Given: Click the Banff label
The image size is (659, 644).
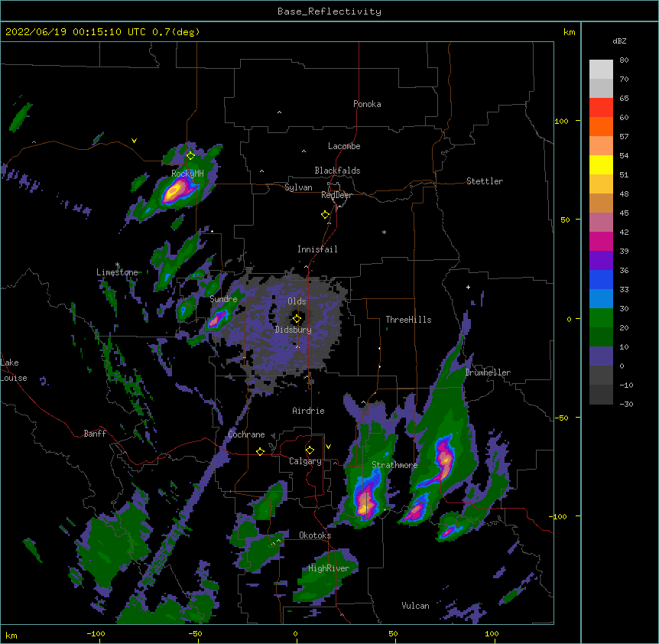Looking at the screenshot, I should [x=95, y=434].
